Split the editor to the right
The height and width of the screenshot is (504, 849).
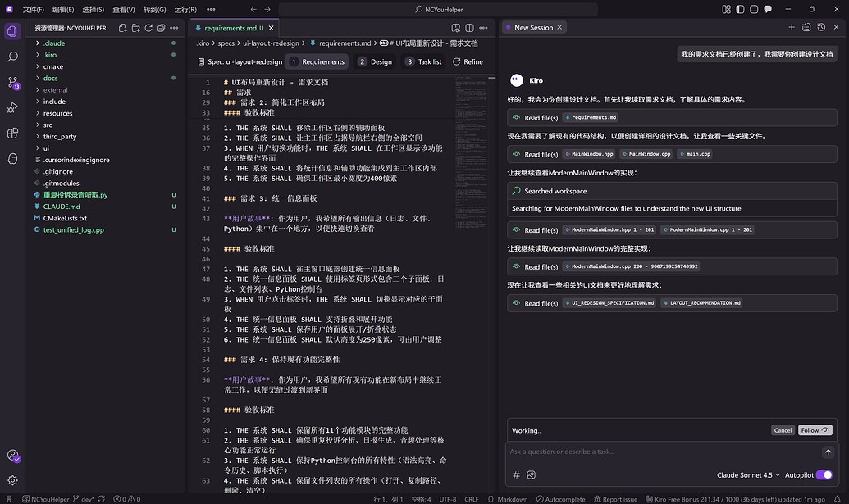pos(469,28)
